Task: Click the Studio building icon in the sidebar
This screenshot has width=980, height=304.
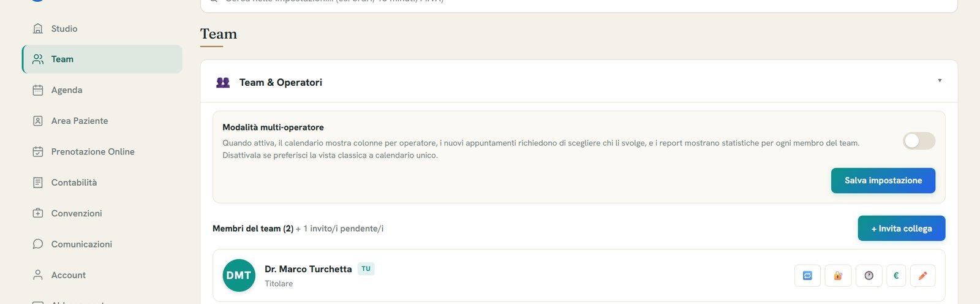Action: click(x=38, y=29)
